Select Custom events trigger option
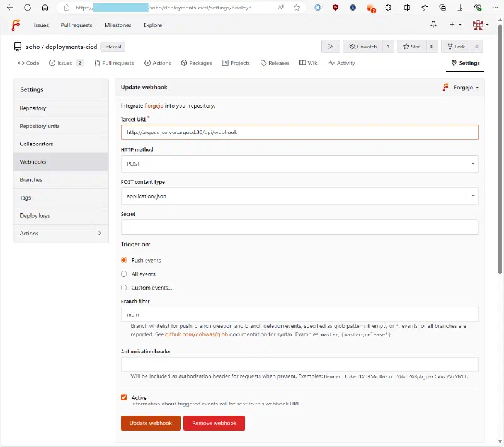 pos(123,288)
